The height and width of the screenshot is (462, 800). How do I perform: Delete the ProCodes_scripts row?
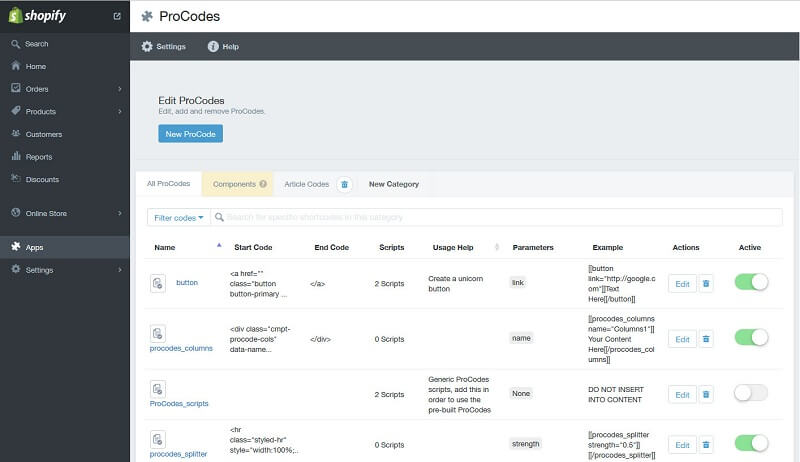[x=706, y=394]
